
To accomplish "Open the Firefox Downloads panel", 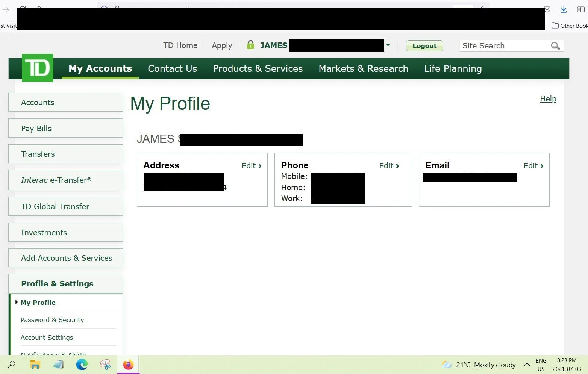I will [564, 9].
